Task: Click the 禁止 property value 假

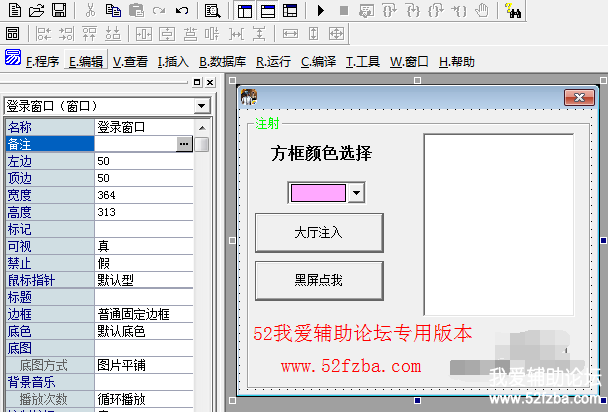Action: coord(143,264)
